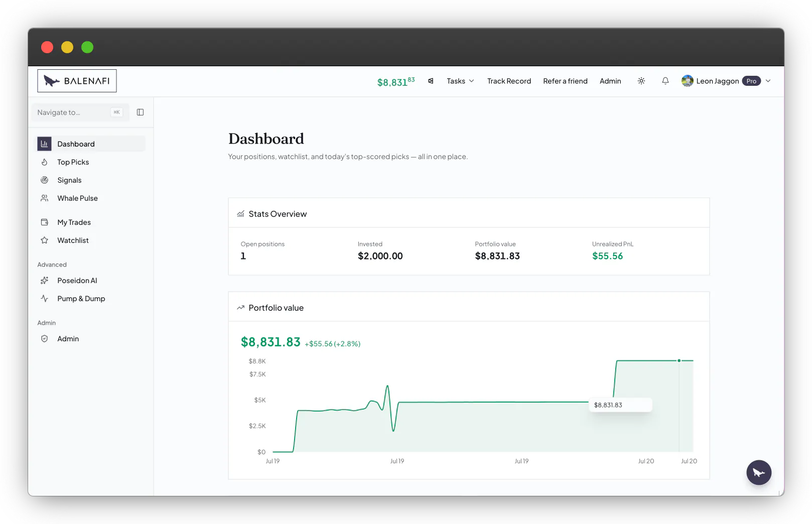Focus the "Navigate to..." search field
Screen dimensions: 812x524
click(80, 112)
